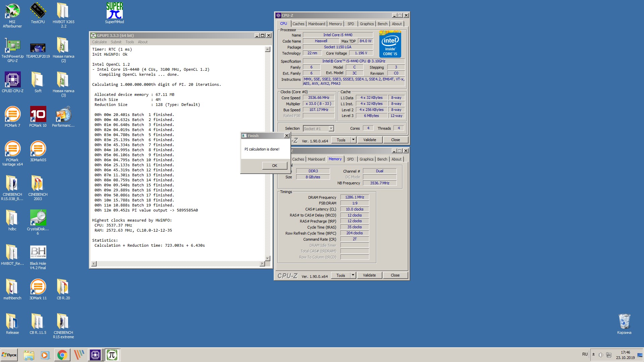Open SPD tab in top CPU-Z window
The image size is (644, 362).
(x=351, y=24)
